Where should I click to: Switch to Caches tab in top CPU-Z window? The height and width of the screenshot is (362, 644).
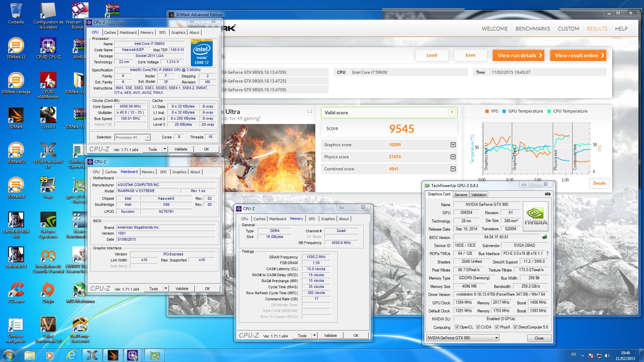coord(110,33)
